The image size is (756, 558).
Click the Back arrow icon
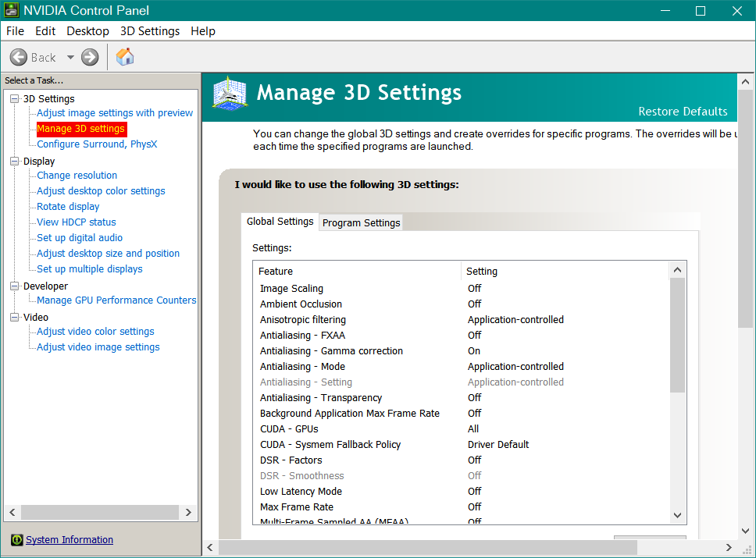click(x=19, y=57)
